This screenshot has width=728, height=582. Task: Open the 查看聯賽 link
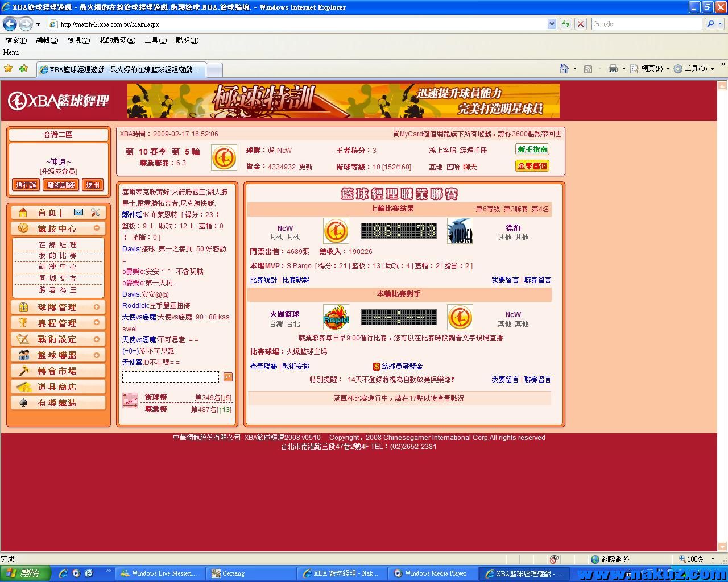tap(263, 367)
